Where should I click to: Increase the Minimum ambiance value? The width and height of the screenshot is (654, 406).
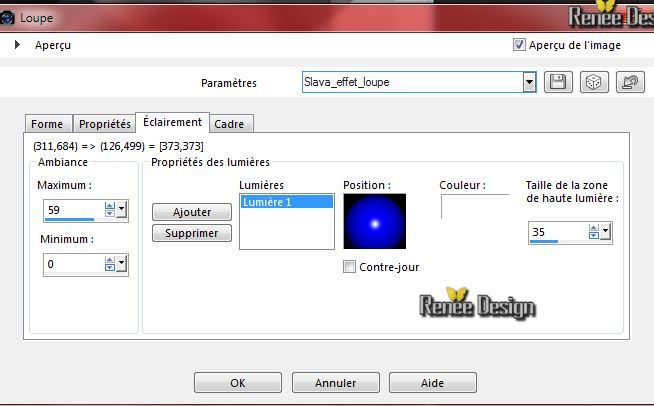coord(110,260)
